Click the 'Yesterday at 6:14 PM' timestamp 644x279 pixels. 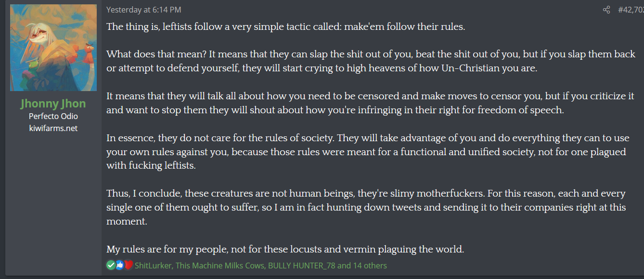143,10
